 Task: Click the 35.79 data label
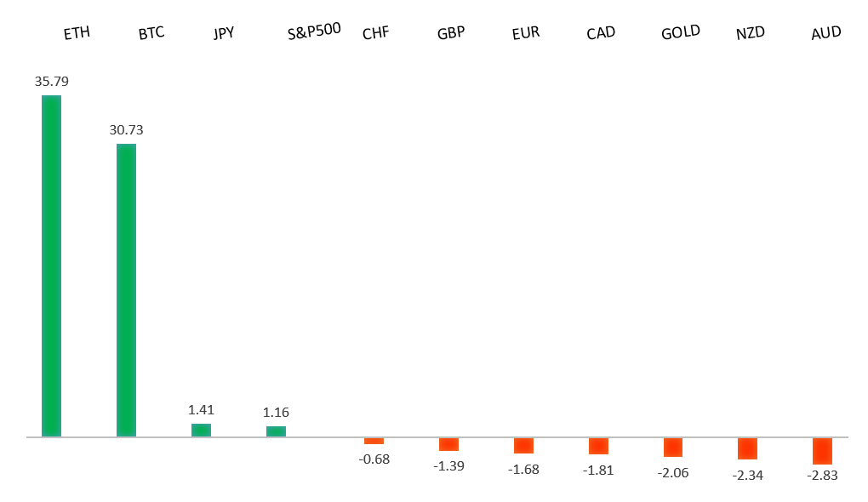[x=51, y=82]
